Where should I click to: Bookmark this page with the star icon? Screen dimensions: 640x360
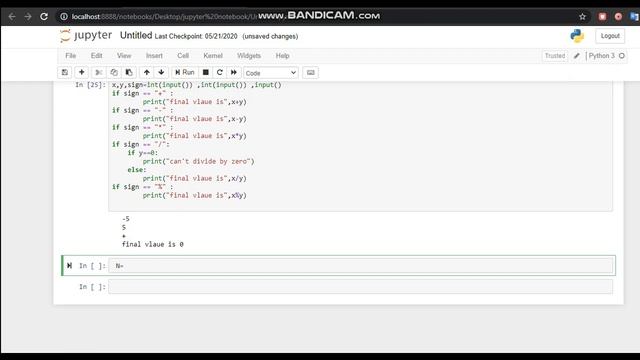click(x=582, y=17)
